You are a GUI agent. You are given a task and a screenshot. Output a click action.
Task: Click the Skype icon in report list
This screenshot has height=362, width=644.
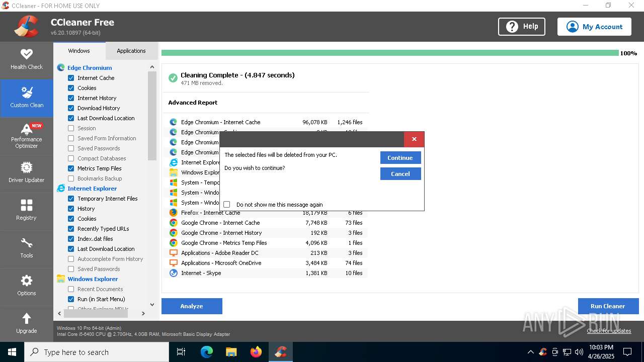tap(173, 273)
